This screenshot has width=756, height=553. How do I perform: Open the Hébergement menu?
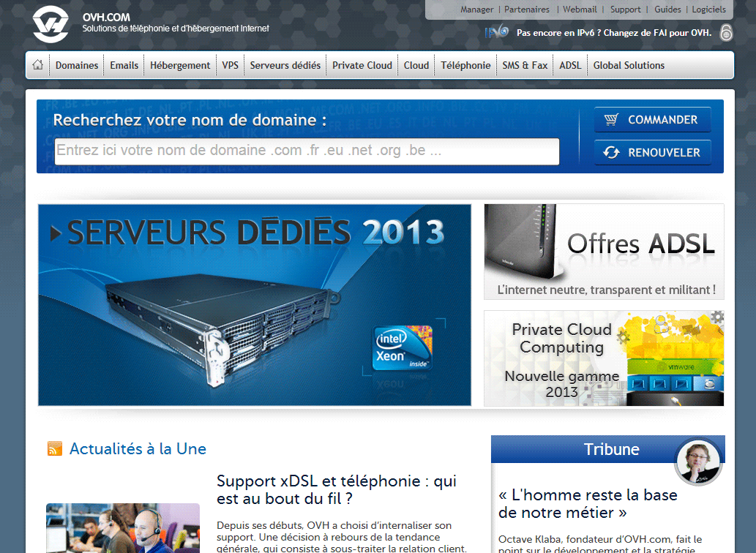tap(180, 65)
